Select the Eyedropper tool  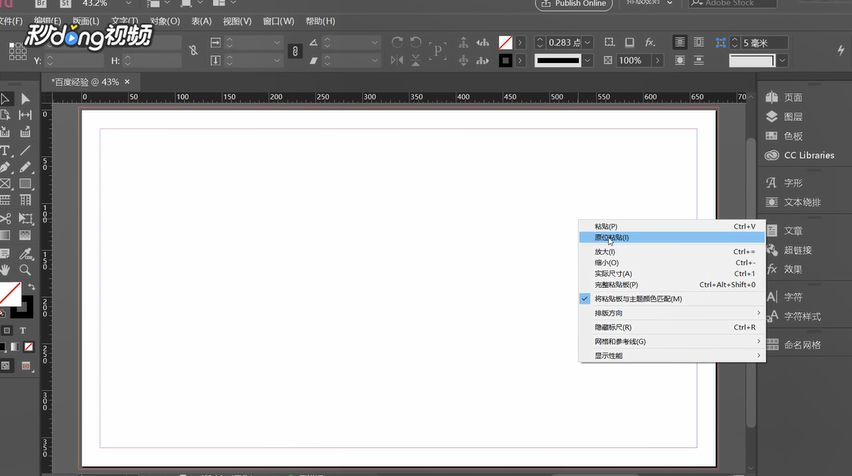25,253
